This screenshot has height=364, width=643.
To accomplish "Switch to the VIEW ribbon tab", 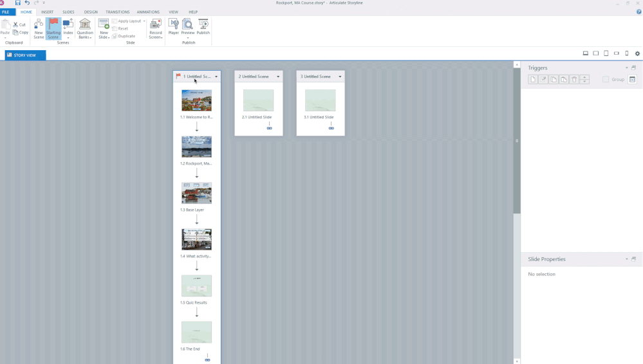I will pyautogui.click(x=174, y=12).
